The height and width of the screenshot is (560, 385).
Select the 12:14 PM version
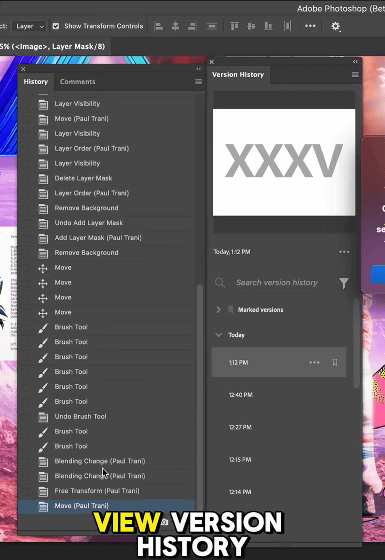click(279, 492)
